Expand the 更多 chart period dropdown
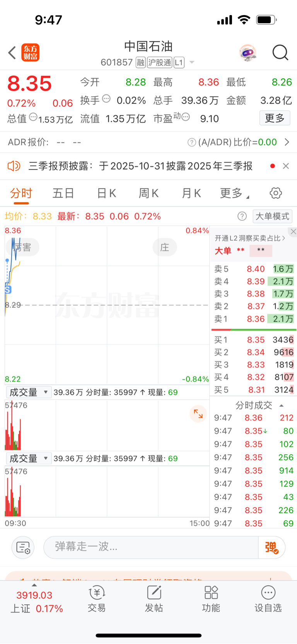Viewport: 297px width, 644px height. pyautogui.click(x=234, y=193)
